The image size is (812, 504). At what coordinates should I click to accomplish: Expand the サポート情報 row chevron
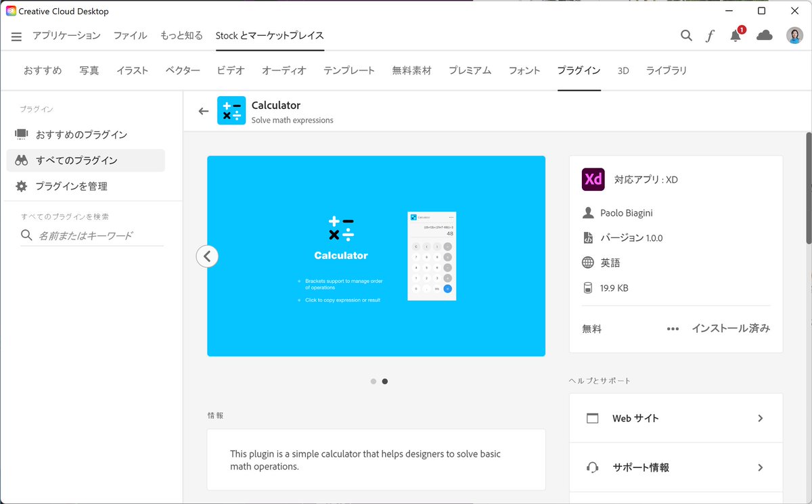click(761, 467)
